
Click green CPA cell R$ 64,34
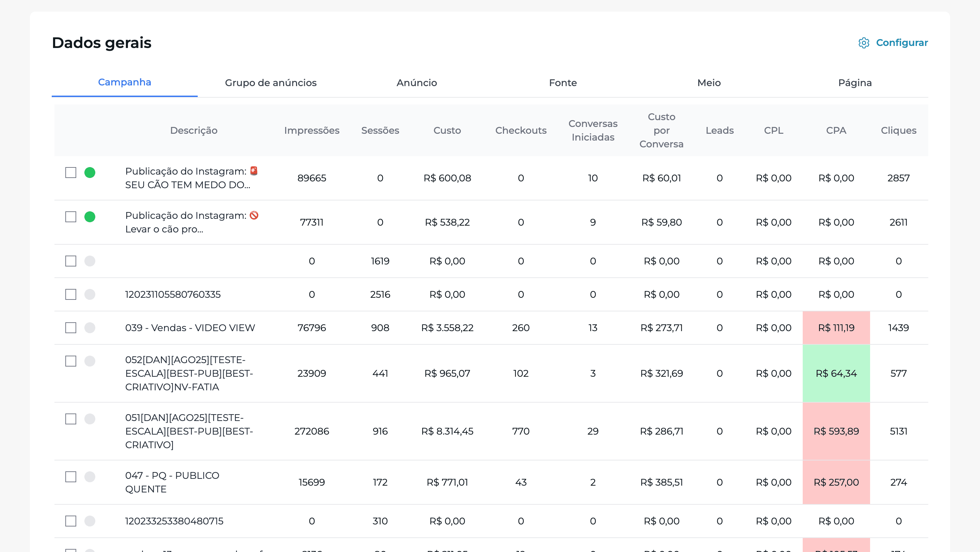pyautogui.click(x=836, y=373)
